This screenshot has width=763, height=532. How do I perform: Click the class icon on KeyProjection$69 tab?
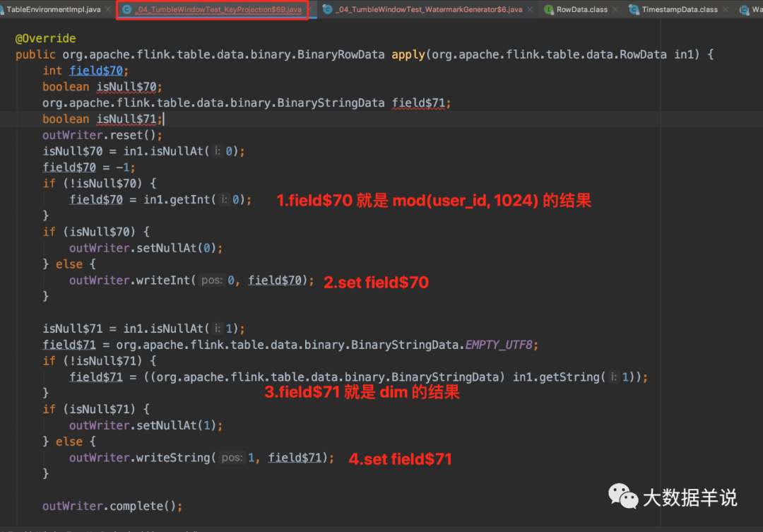(127, 10)
